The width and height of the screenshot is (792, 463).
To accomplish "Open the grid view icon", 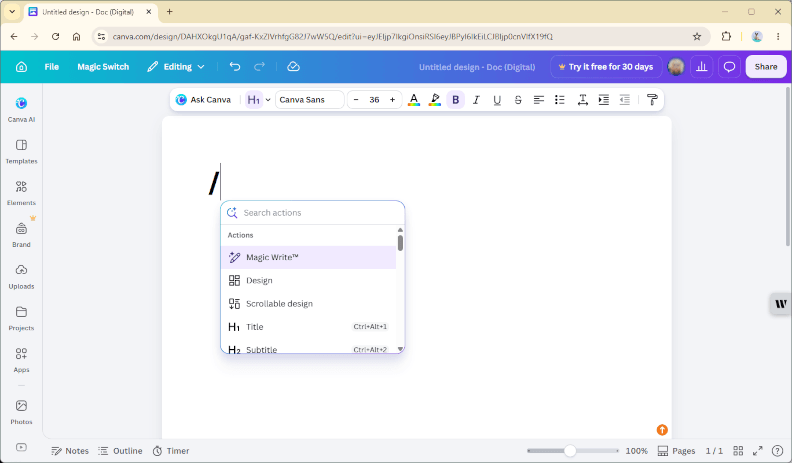I will pos(738,451).
